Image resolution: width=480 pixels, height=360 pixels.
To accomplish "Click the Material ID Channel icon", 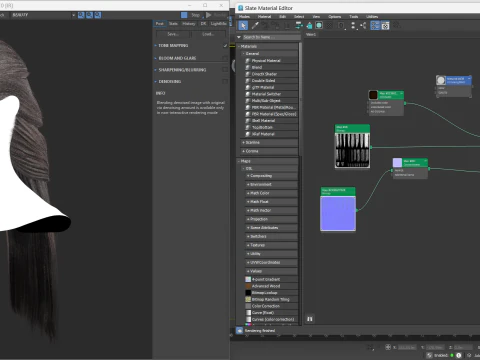I will click(341, 26).
